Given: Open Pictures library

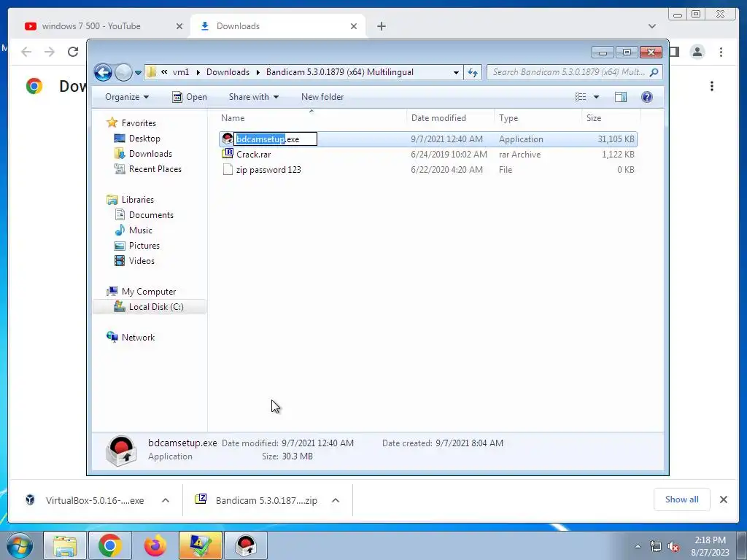Looking at the screenshot, I should tap(144, 246).
